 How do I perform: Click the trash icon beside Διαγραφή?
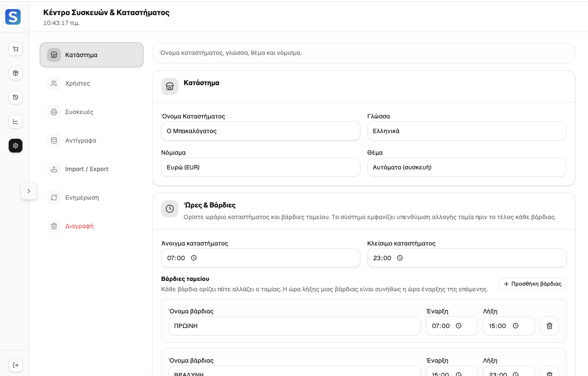[x=54, y=226]
